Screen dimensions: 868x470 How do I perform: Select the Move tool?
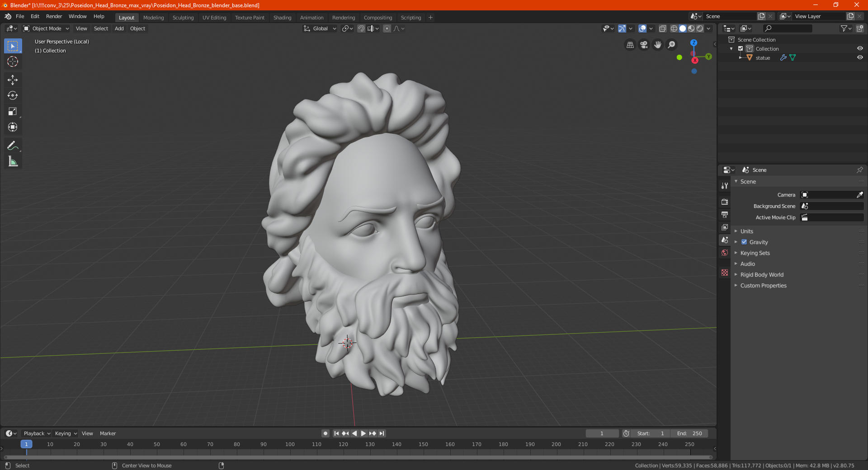(13, 80)
